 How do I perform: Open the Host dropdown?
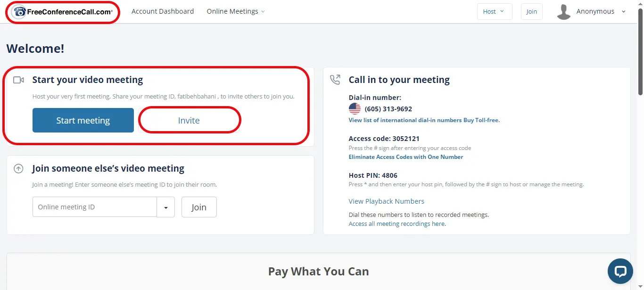click(494, 12)
